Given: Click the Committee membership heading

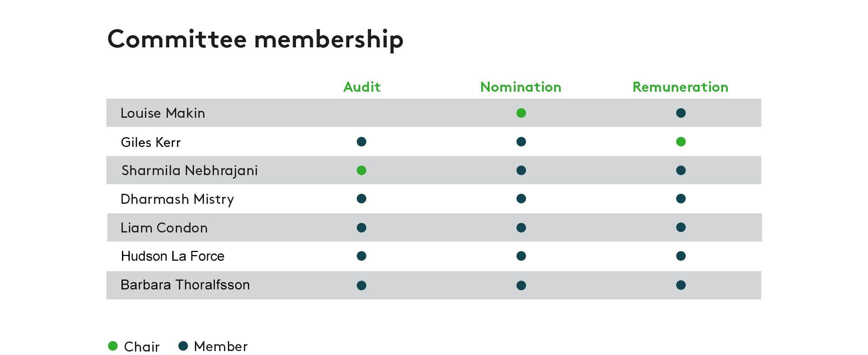Looking at the screenshot, I should click(x=256, y=40).
